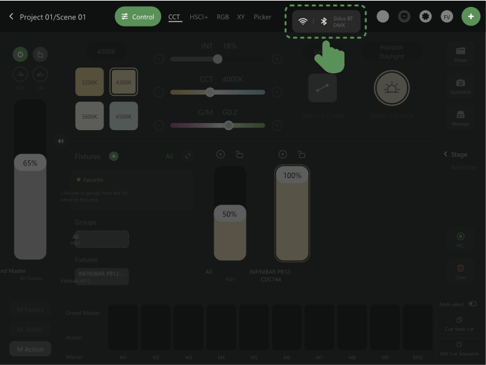Click the INT intensity slider handle
Viewport: 486px width, 365px height.
click(x=217, y=59)
